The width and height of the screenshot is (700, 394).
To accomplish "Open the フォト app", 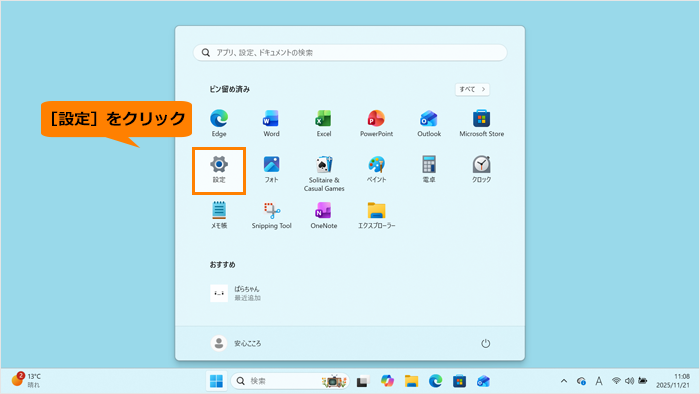I will point(271,170).
